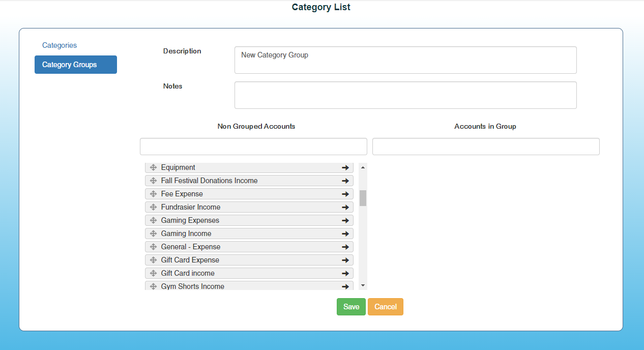Image resolution: width=644 pixels, height=350 pixels.
Task: Save the new category group
Action: tap(351, 307)
